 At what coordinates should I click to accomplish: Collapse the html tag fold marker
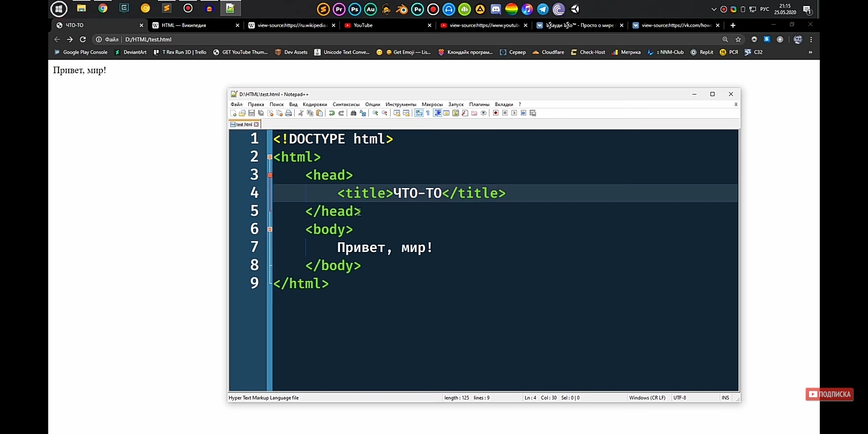269,157
